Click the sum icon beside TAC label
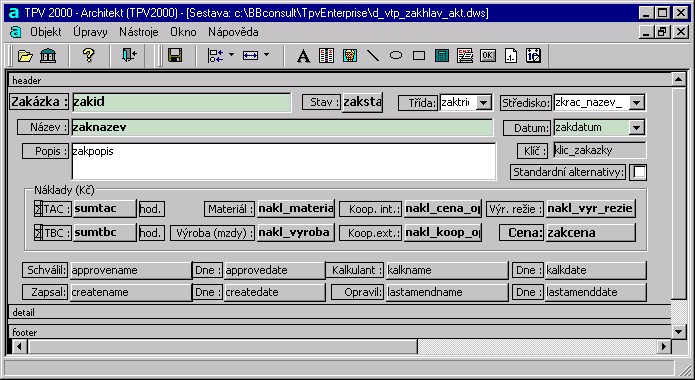Image resolution: width=695 pixels, height=380 pixels. (38, 209)
